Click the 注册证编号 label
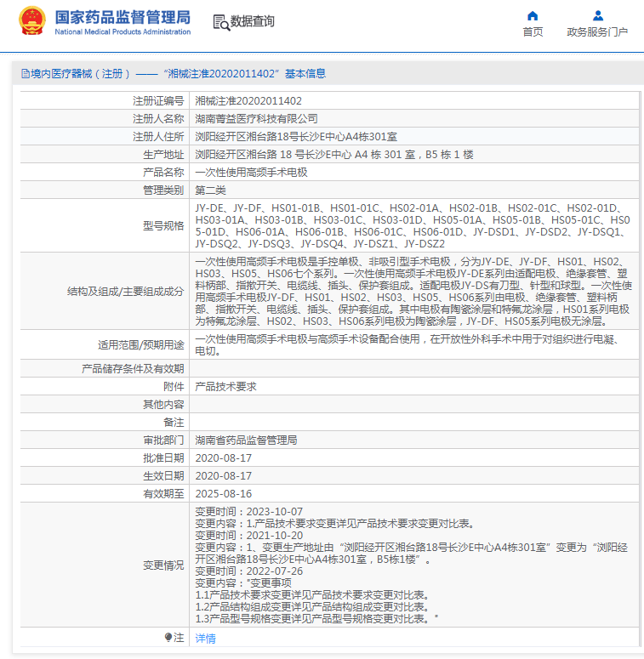The height and width of the screenshot is (659, 644). (158, 101)
